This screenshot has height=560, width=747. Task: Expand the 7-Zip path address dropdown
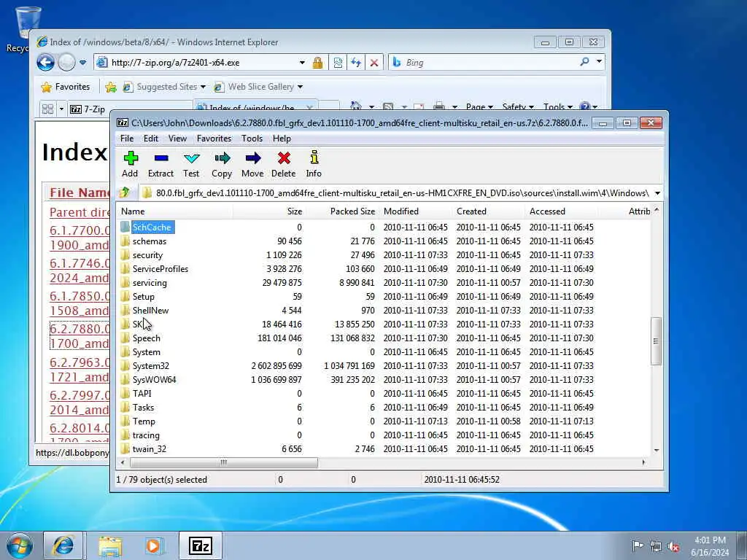point(657,192)
